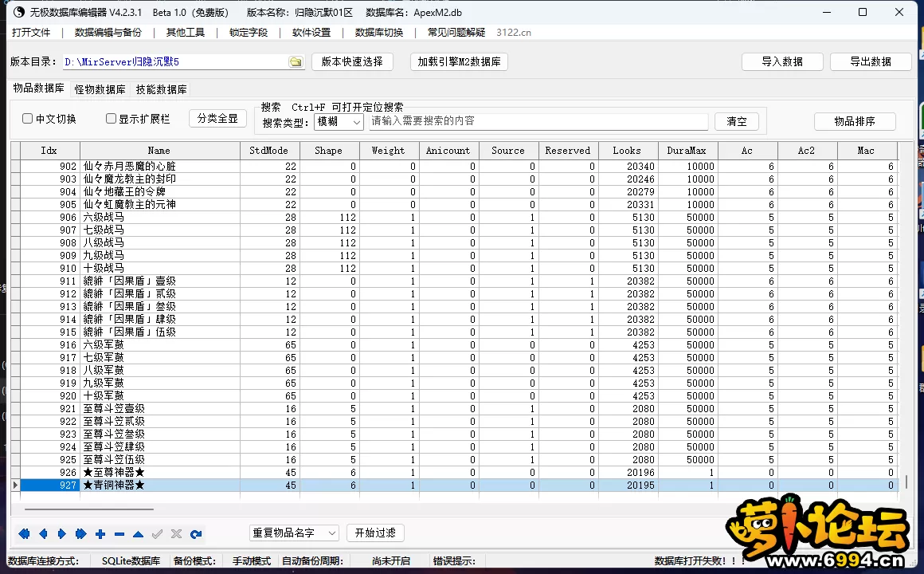Click 导出数据 button
924x574 pixels.
pos(871,61)
